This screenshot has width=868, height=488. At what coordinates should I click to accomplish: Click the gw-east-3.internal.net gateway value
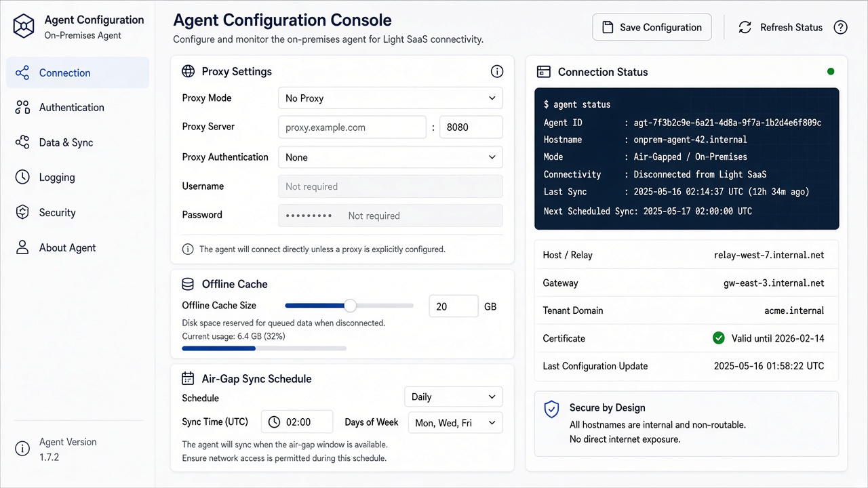coord(774,283)
